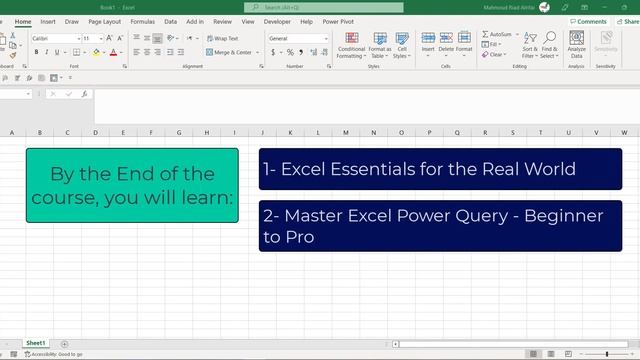Image resolution: width=640 pixels, height=360 pixels.
Task: Open Cell Styles gallery
Action: [402, 45]
